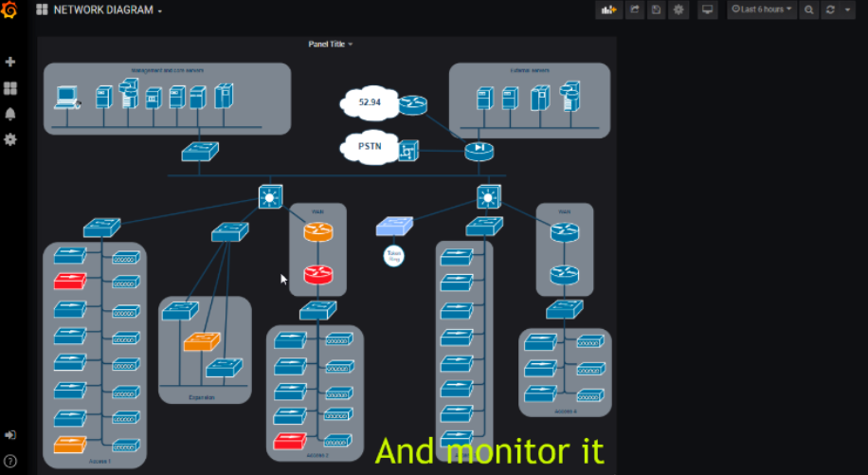Click the light blue switch above Token Ring
The height and width of the screenshot is (475, 868).
coord(394,227)
